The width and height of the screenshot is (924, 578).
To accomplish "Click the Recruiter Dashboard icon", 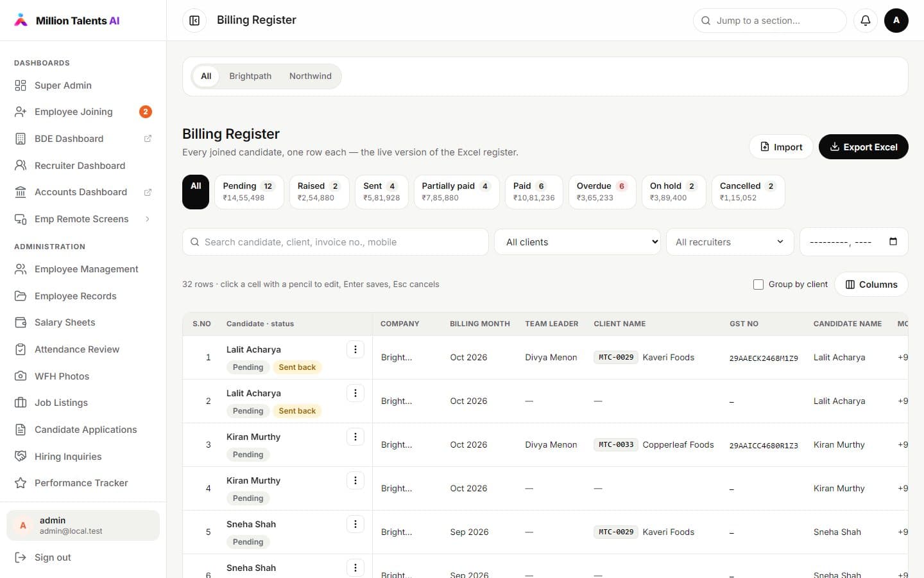I will click(21, 166).
